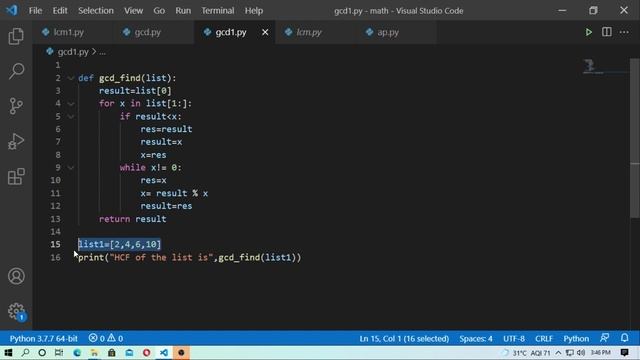Click the breadcrumb ellipsis symbol
This screenshot has width=640, height=360.
pyautogui.click(x=102, y=52)
